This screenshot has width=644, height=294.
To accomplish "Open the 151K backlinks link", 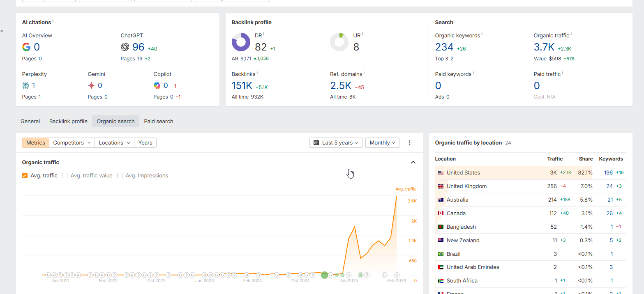I will click(242, 86).
